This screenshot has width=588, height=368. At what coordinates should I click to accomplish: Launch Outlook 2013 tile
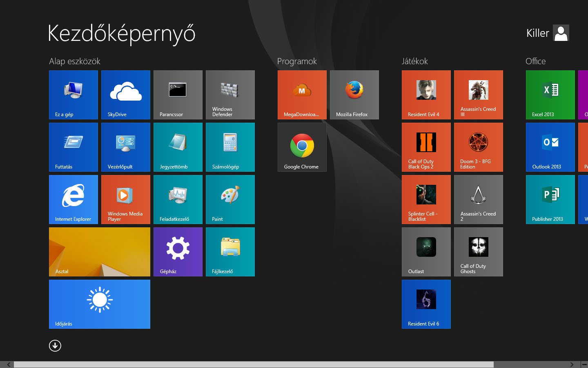pyautogui.click(x=550, y=147)
